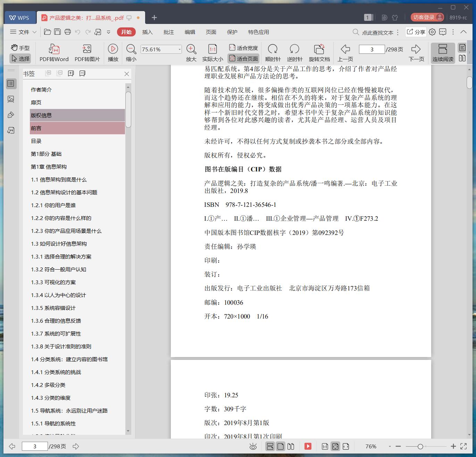This screenshot has height=457, width=476.
Task: Toggle 适合页面 fit page
Action: point(243,59)
